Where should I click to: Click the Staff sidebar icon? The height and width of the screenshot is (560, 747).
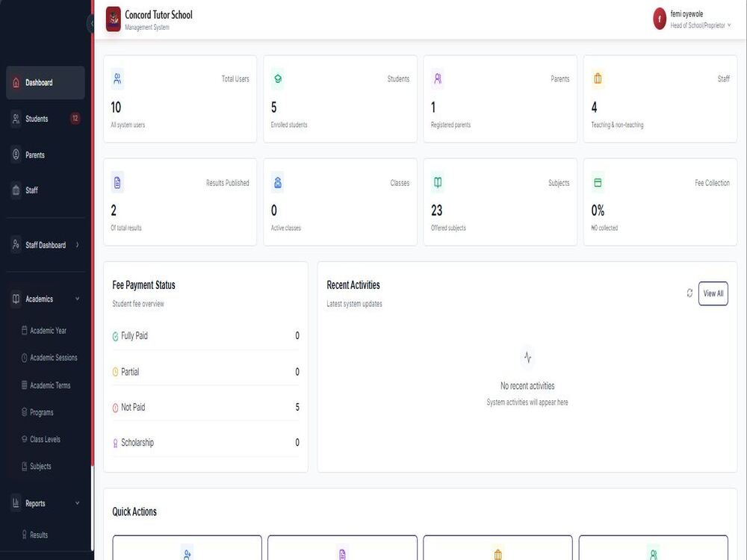coord(16,190)
